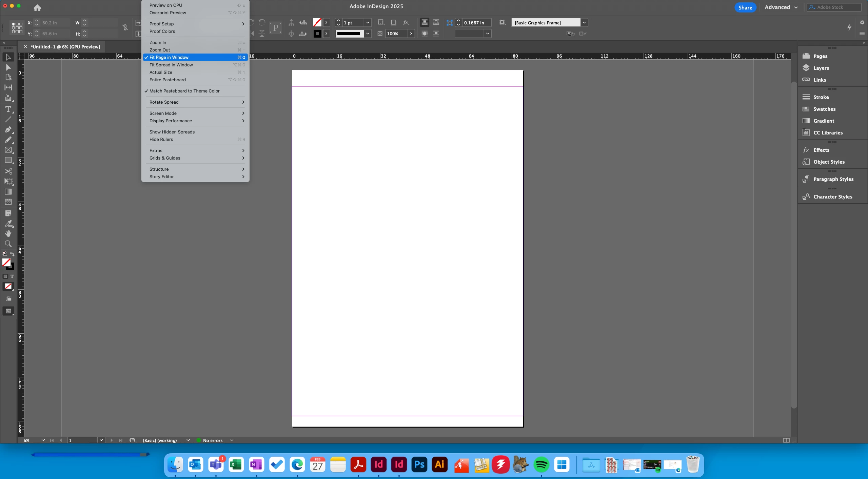This screenshot has width=868, height=479.
Task: Open the stroke weight 1 pt dropdown
Action: click(368, 23)
